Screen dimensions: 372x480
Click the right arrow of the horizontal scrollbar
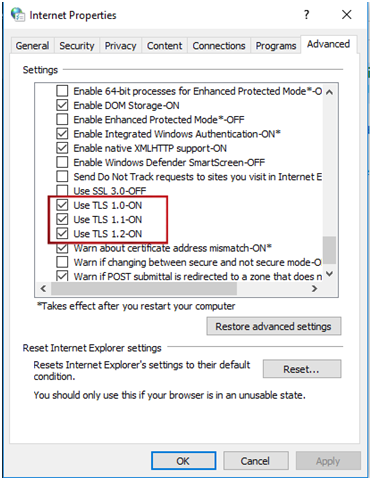pos(314,289)
